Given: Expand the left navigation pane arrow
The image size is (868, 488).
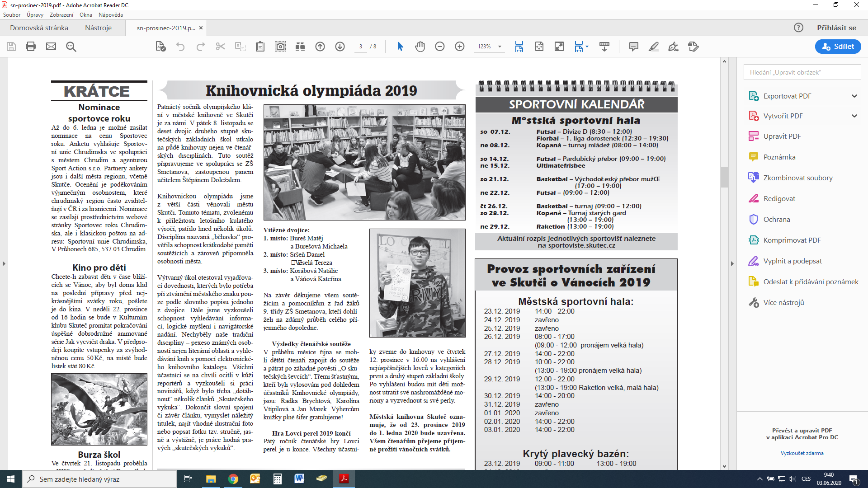Looking at the screenshot, I should [4, 263].
